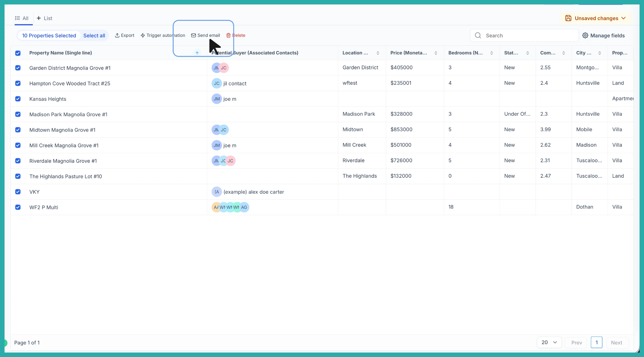
Task: Click the Select all link
Action: click(x=94, y=36)
